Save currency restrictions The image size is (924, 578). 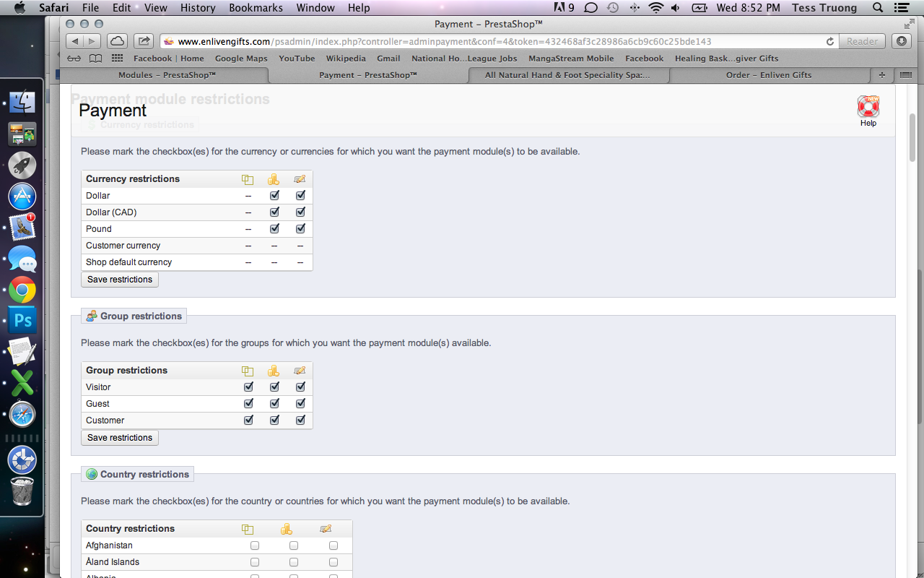120,280
